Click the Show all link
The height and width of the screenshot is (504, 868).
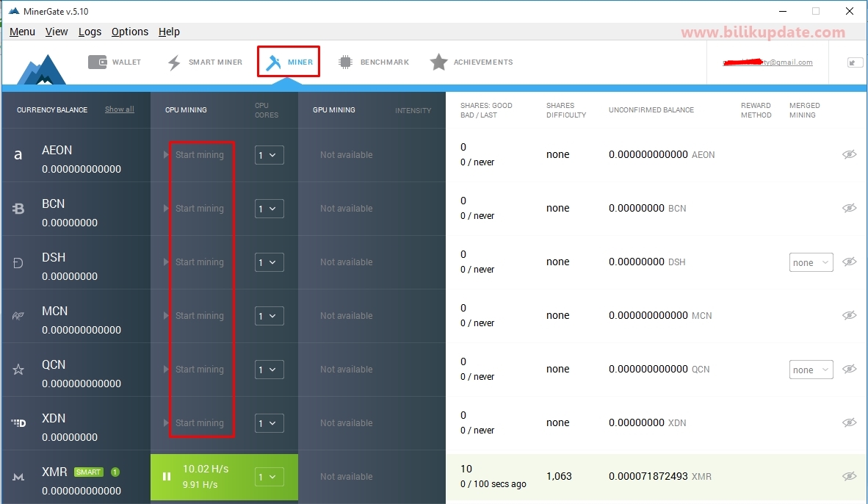click(x=120, y=109)
